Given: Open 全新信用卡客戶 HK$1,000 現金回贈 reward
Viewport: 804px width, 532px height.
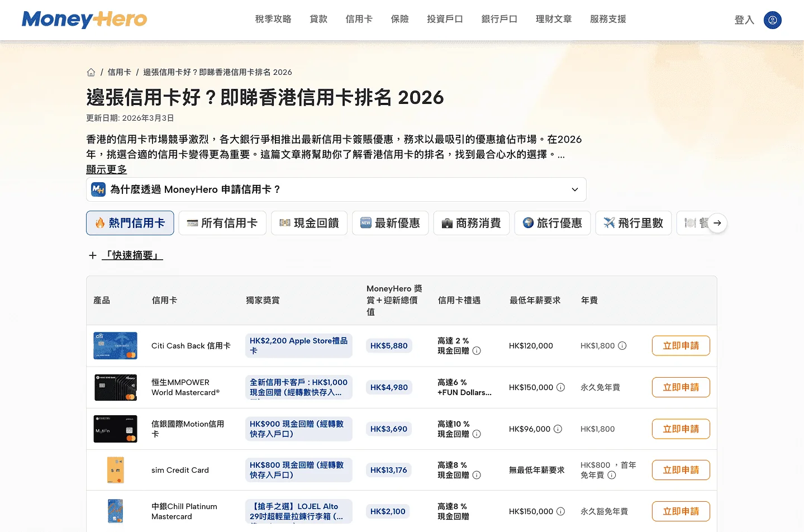Looking at the screenshot, I should coord(299,387).
